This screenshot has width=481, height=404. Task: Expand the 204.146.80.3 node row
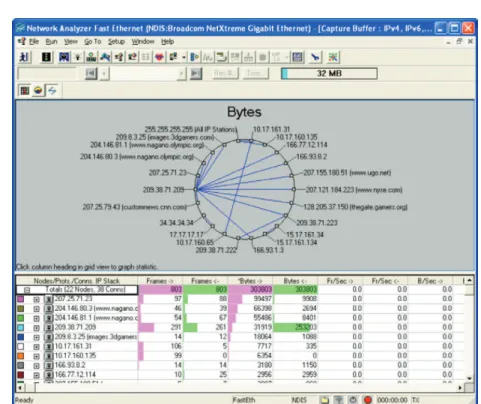click(36, 309)
